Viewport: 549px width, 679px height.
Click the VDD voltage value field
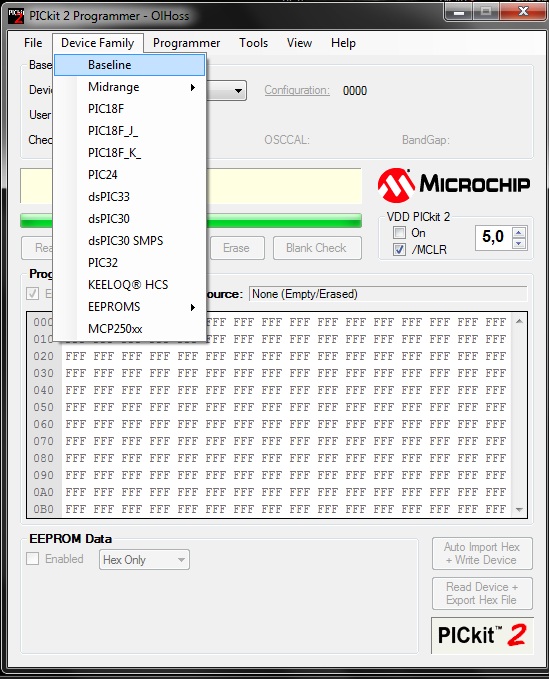[494, 237]
